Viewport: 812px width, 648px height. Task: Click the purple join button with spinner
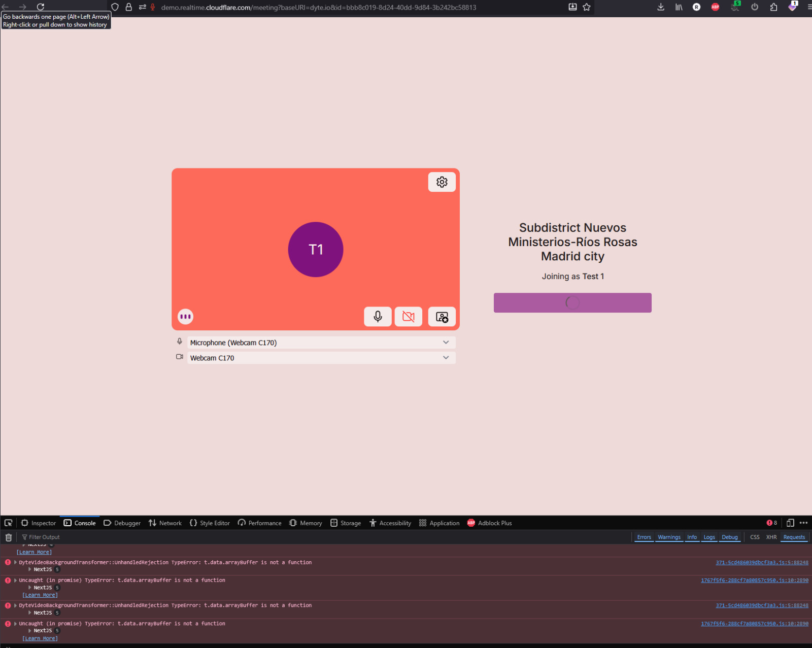tap(572, 303)
